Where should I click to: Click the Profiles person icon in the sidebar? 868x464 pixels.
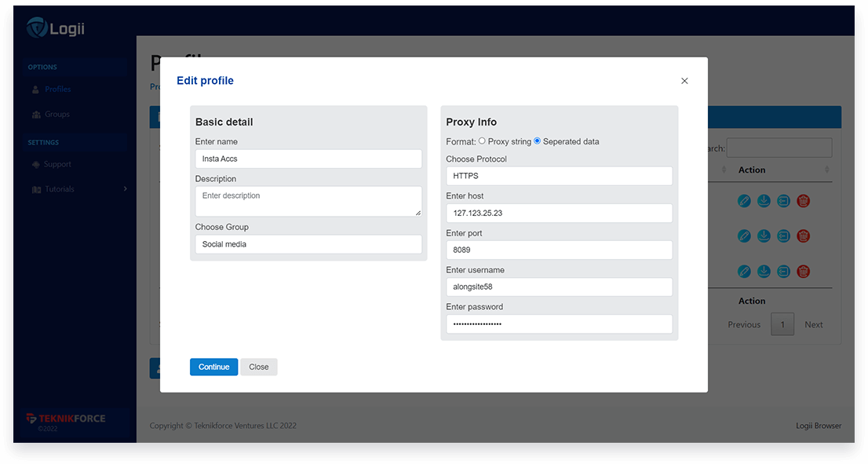click(37, 89)
